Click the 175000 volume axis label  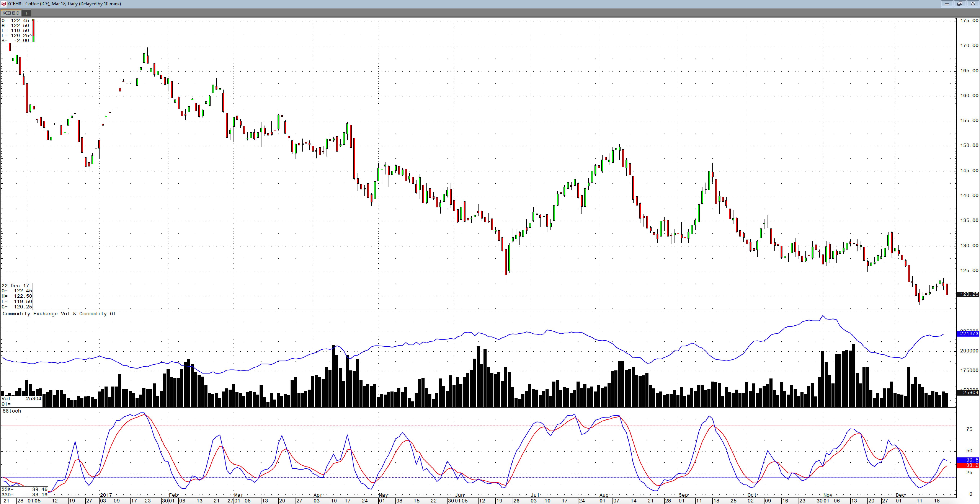[969, 370]
